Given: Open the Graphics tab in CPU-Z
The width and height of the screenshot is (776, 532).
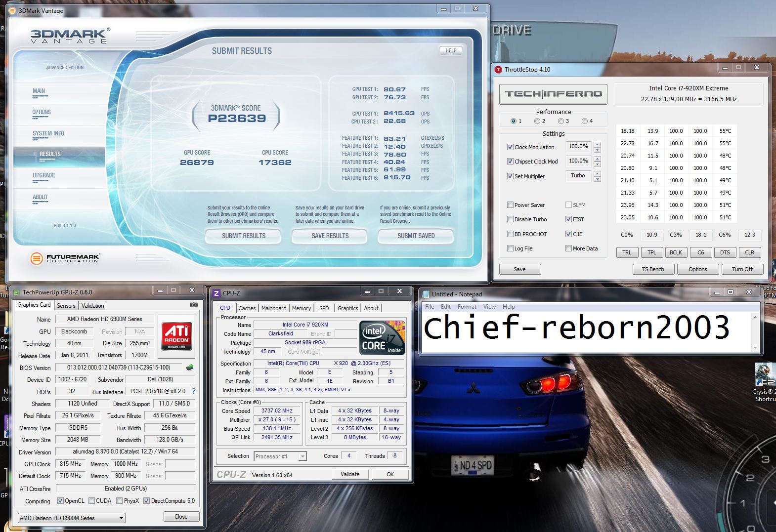Looking at the screenshot, I should (x=348, y=308).
